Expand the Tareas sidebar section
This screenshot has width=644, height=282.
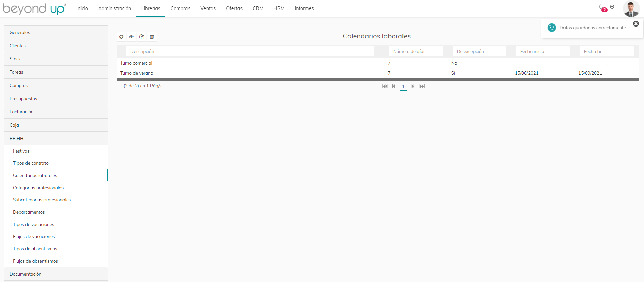click(x=56, y=72)
